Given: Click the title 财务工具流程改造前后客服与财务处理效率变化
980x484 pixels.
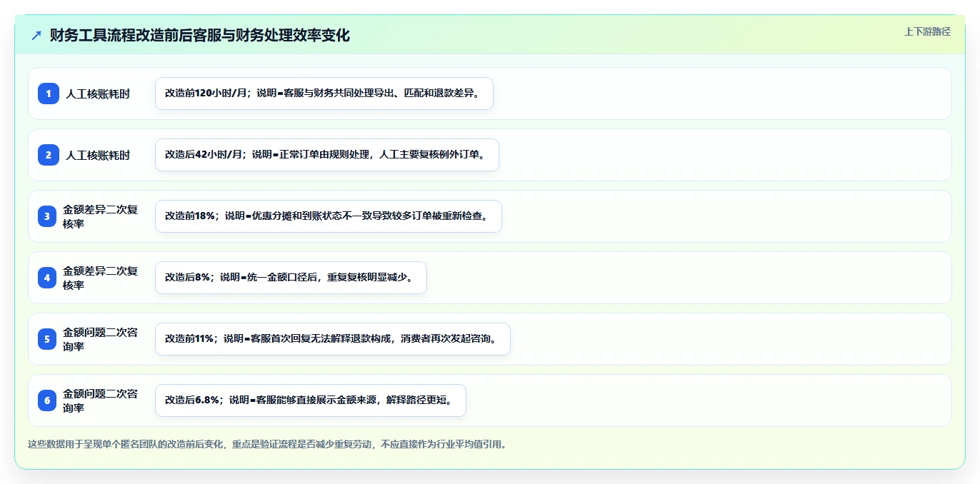Looking at the screenshot, I should pyautogui.click(x=200, y=35).
